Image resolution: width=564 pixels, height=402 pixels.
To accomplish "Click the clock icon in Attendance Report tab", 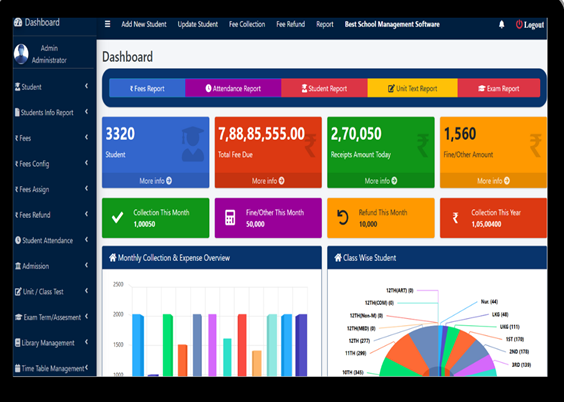I will tap(208, 88).
